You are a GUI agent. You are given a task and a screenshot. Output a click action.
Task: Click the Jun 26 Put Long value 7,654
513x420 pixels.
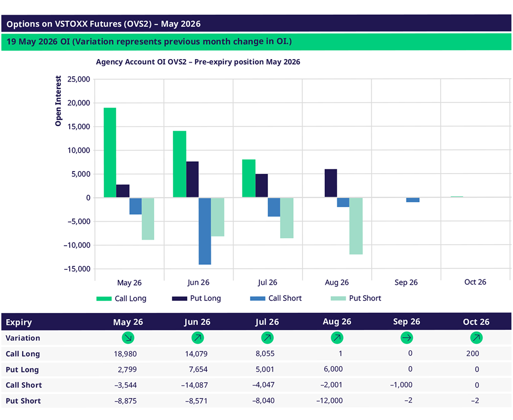point(198,369)
